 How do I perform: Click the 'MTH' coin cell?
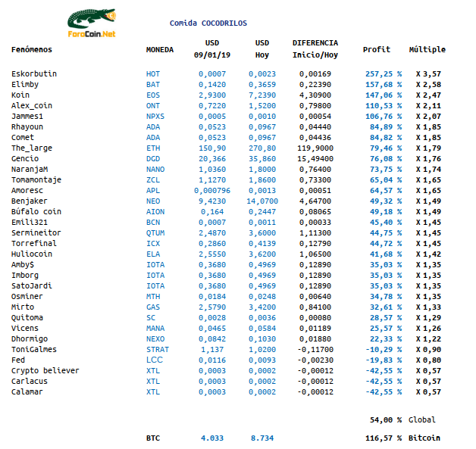(x=153, y=297)
